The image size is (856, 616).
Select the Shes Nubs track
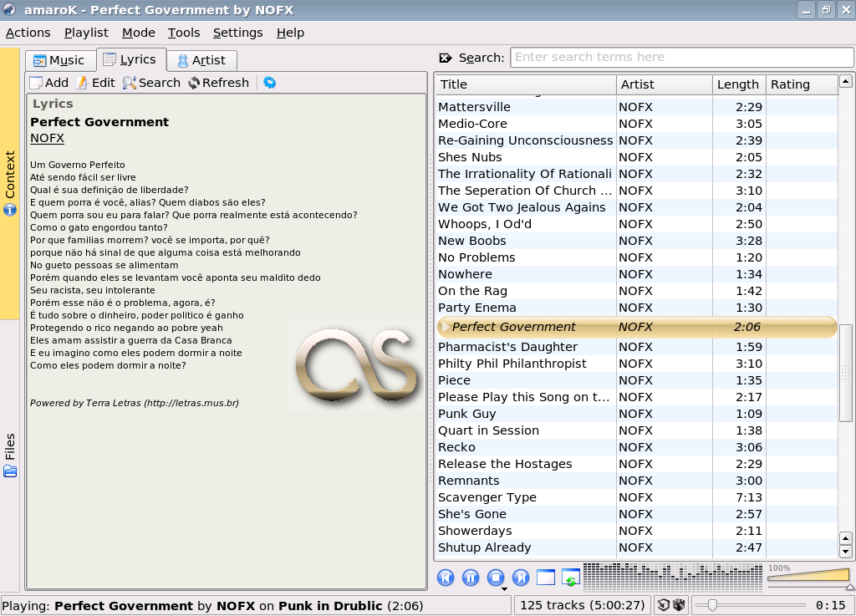tap(636, 157)
